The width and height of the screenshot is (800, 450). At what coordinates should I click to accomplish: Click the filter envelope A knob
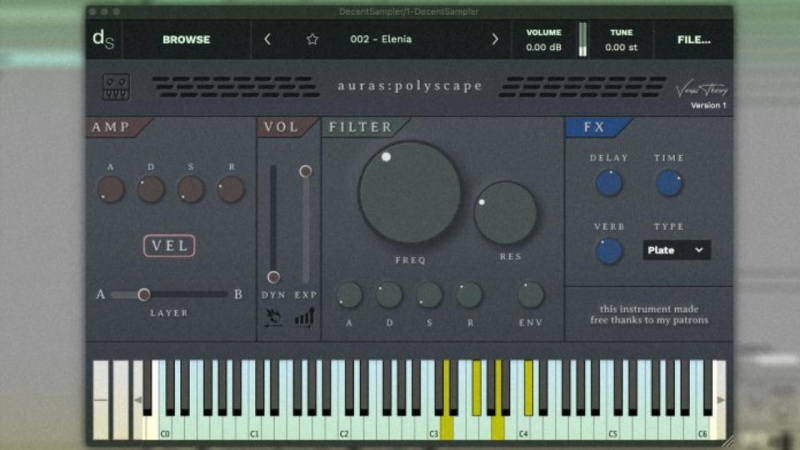pos(349,295)
